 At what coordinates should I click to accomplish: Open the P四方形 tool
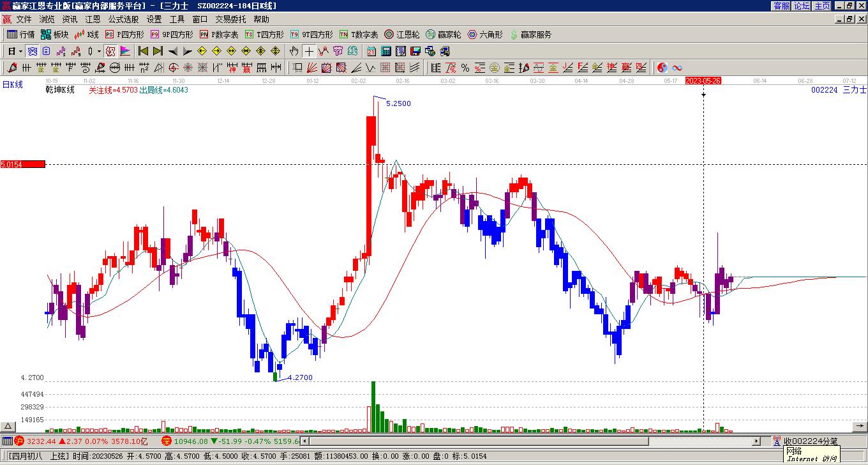124,34
